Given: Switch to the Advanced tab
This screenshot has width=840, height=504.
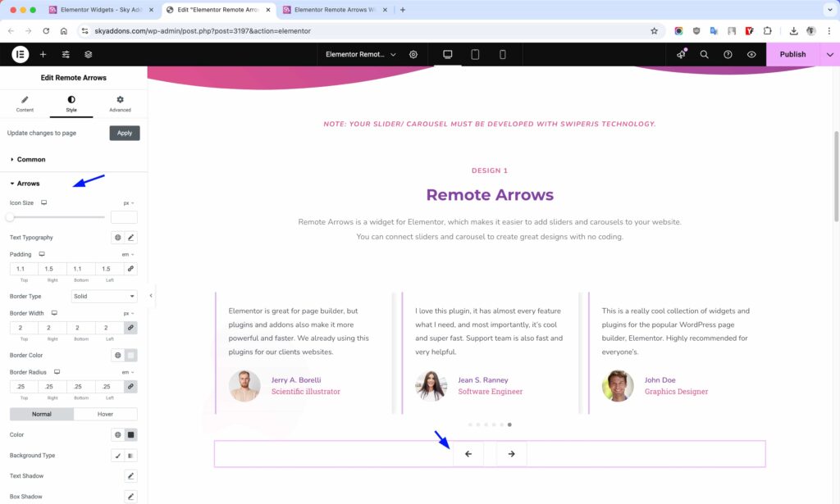Looking at the screenshot, I should [x=120, y=103].
